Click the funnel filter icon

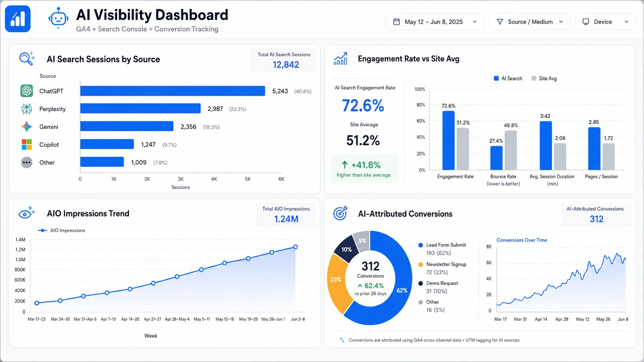point(500,22)
